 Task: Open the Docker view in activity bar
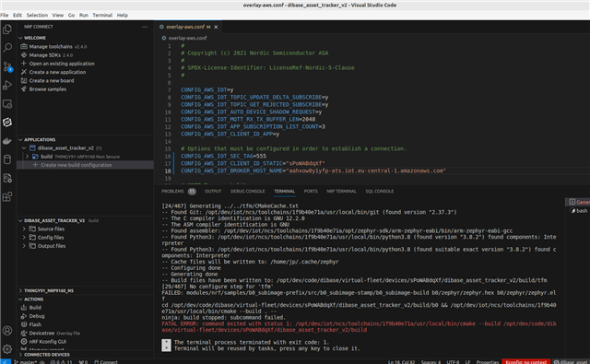[7, 141]
